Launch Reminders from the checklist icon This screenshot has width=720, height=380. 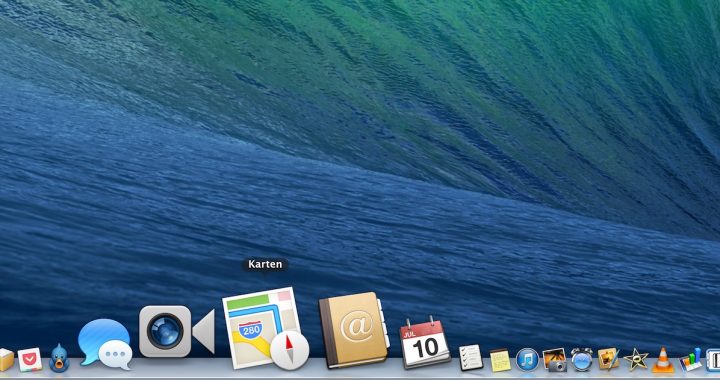[471, 358]
